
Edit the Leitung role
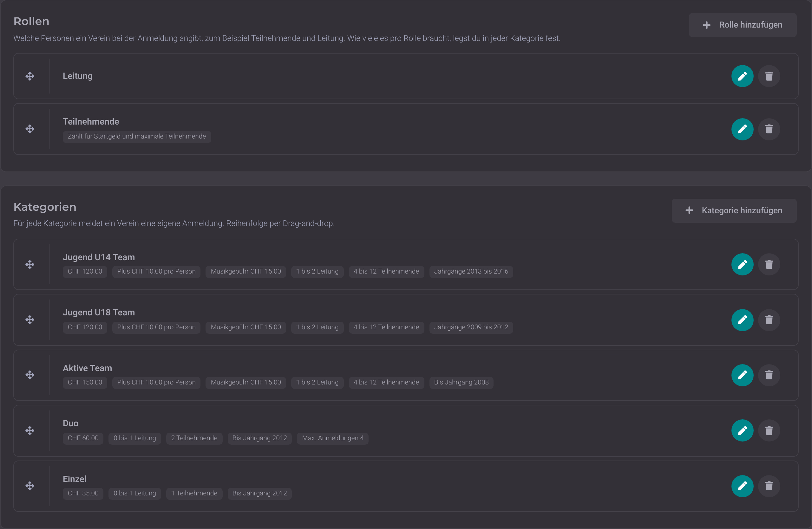[742, 76]
